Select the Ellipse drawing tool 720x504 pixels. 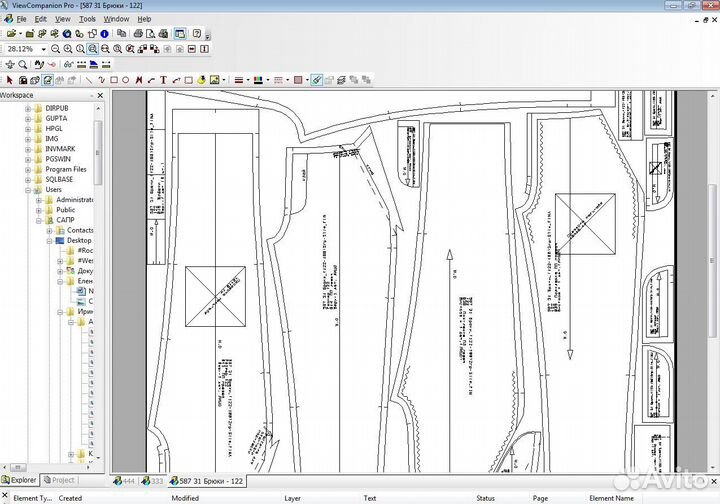[126, 80]
